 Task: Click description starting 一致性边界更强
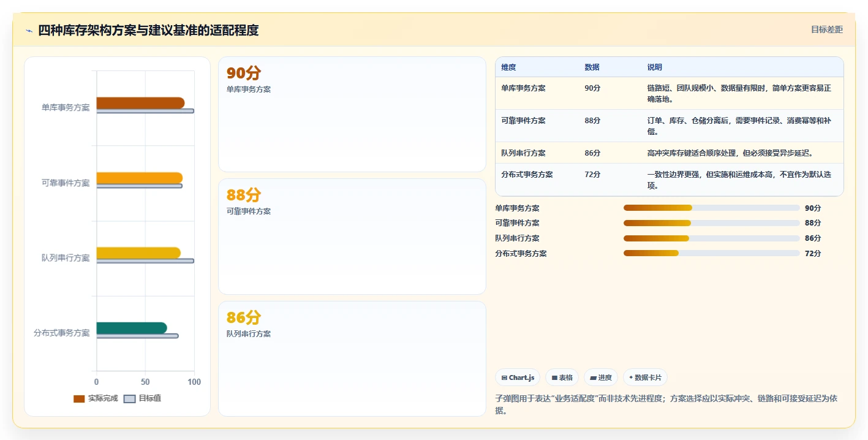coord(739,180)
